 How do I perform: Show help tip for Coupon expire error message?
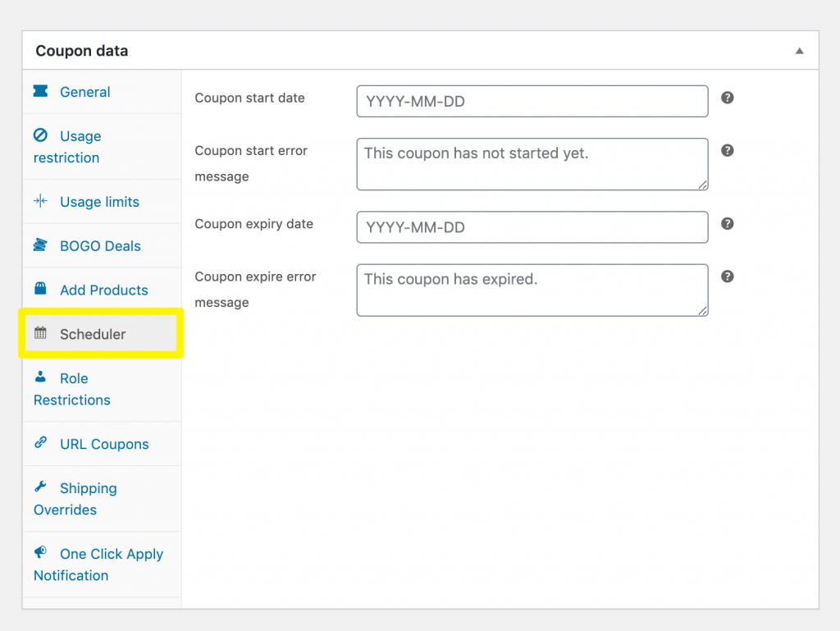tap(727, 277)
